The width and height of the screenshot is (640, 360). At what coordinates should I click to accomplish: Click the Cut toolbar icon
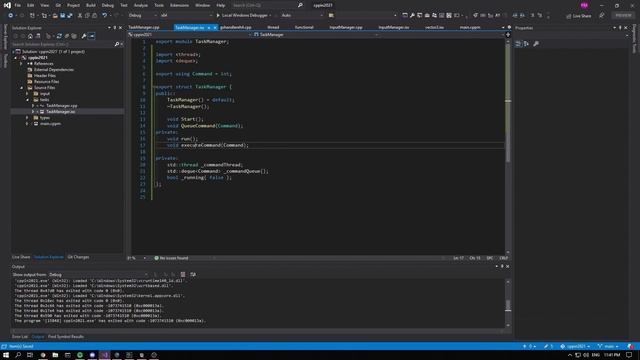pyautogui.click(x=80, y=16)
